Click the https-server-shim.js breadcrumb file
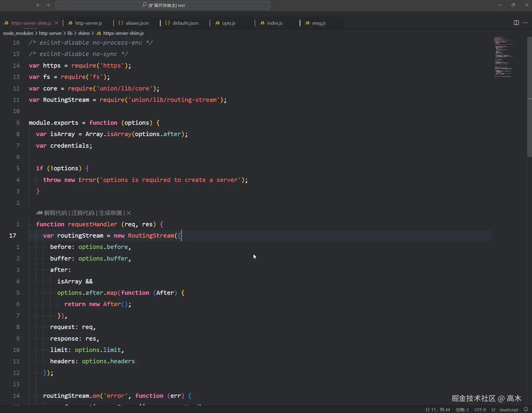Screen dimensions: 532x413 (x=123, y=33)
